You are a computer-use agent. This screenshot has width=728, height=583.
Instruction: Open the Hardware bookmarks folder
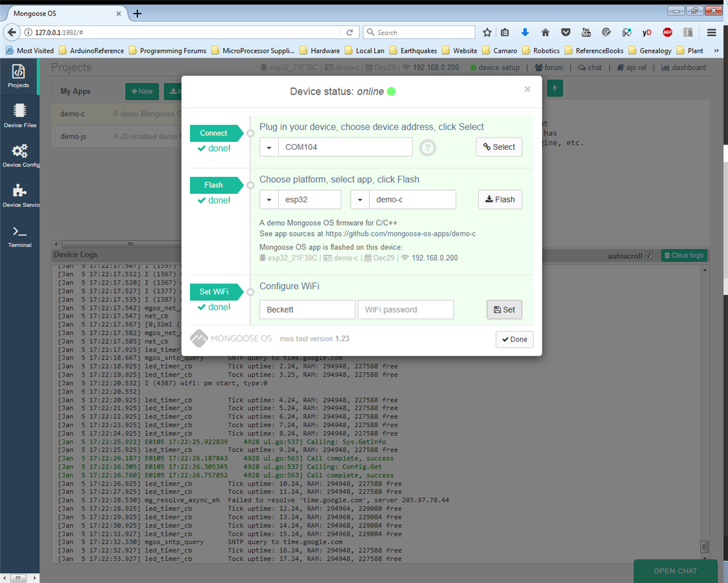coord(319,51)
